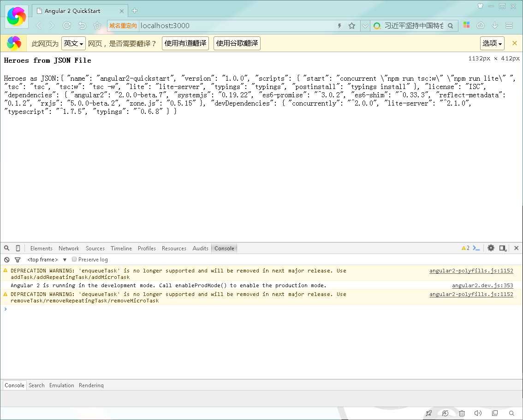Switch to the Timeline tab
The width and height of the screenshot is (523, 420).
click(x=121, y=248)
